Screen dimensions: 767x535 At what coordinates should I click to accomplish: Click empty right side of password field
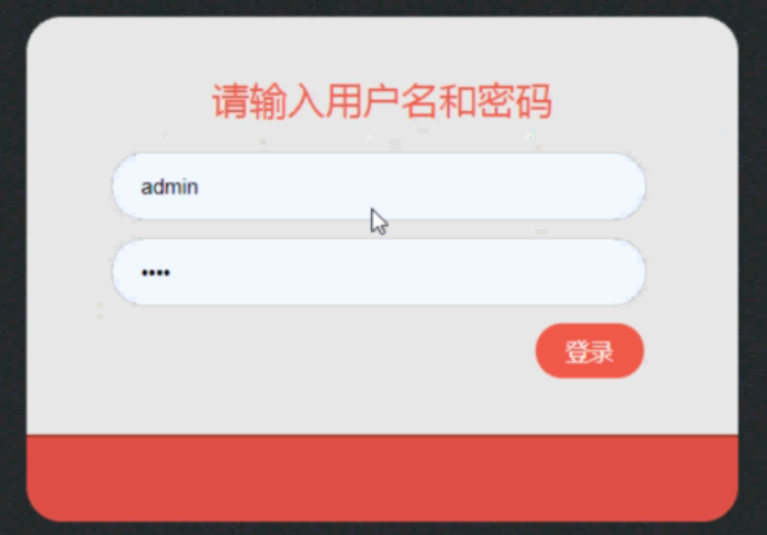tap(538, 272)
